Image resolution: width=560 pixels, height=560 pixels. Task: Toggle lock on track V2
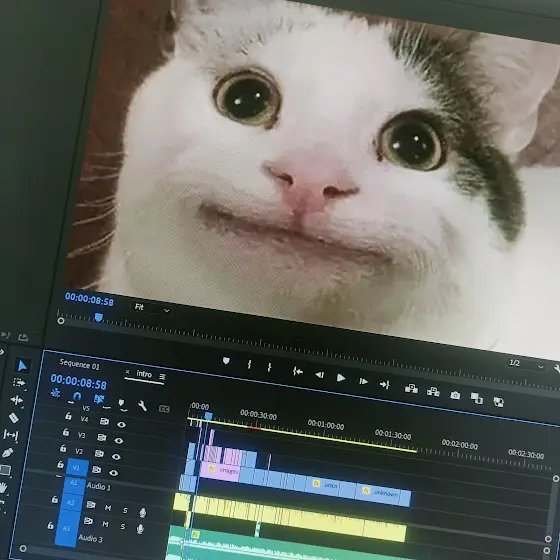pyautogui.click(x=63, y=448)
